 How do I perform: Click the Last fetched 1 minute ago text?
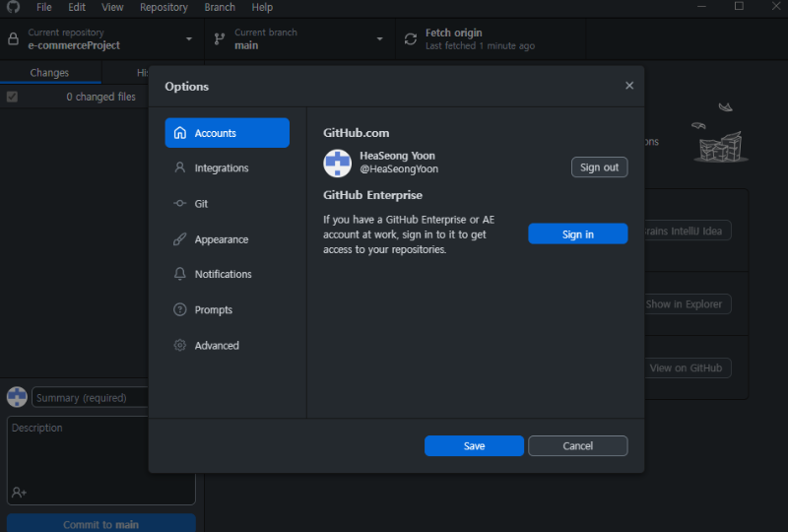click(x=480, y=45)
